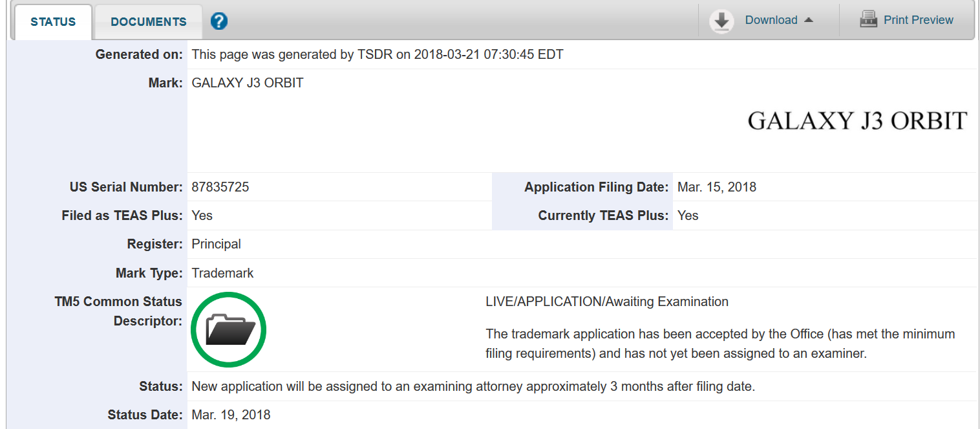Click the LIVE/APPLICATION/Awaiting Examination text
The image size is (980, 429).
click(606, 302)
